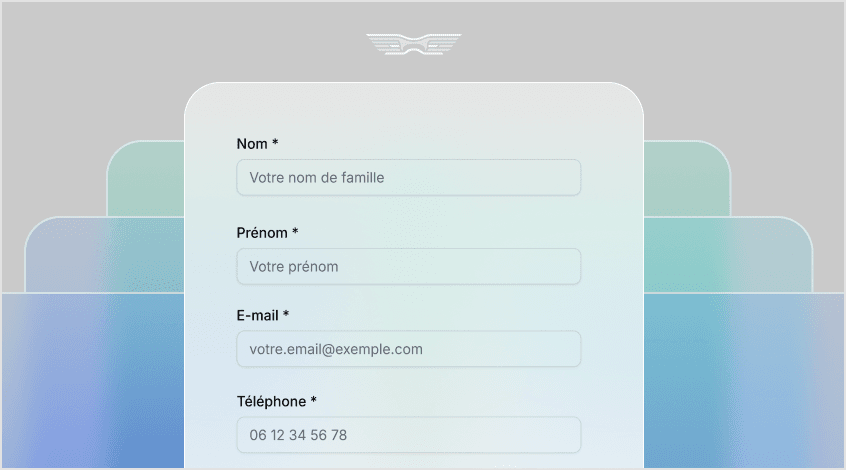Click the "06 12 34 56 78" placeholder
Image resolution: width=846 pixels, height=470 pixels.
click(x=298, y=435)
